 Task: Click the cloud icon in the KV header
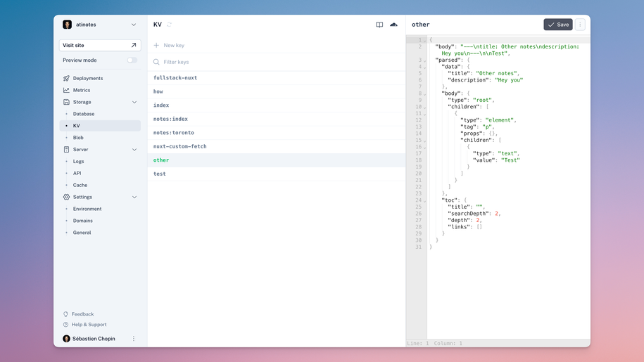(393, 25)
